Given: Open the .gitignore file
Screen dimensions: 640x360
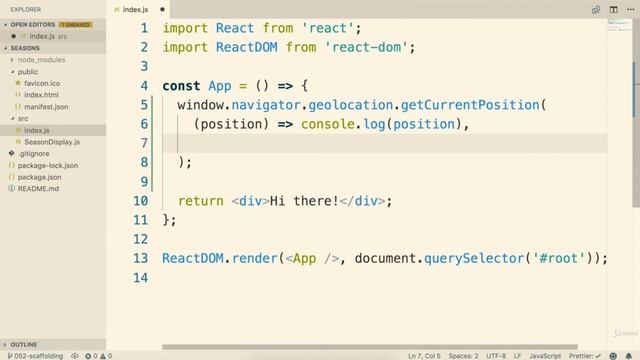Looking at the screenshot, I should pyautogui.click(x=33, y=154).
